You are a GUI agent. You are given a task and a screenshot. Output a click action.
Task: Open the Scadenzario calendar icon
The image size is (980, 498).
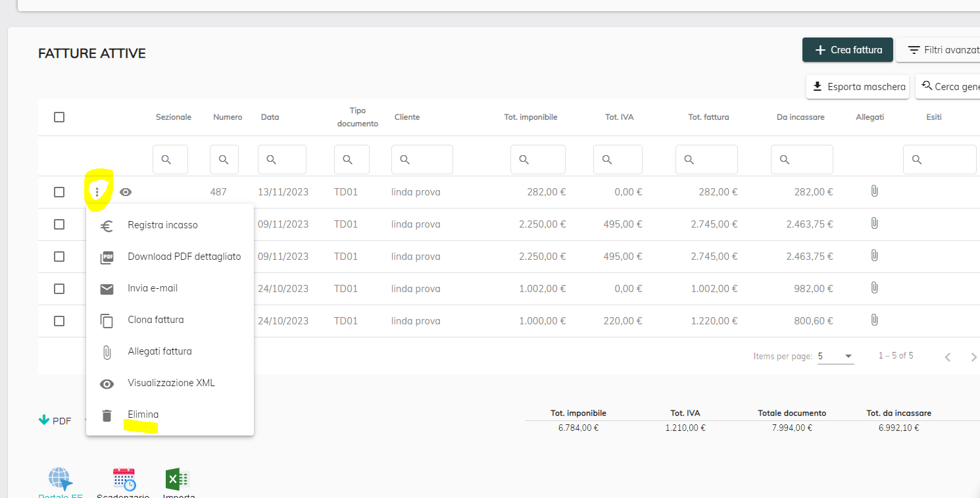tap(124, 479)
